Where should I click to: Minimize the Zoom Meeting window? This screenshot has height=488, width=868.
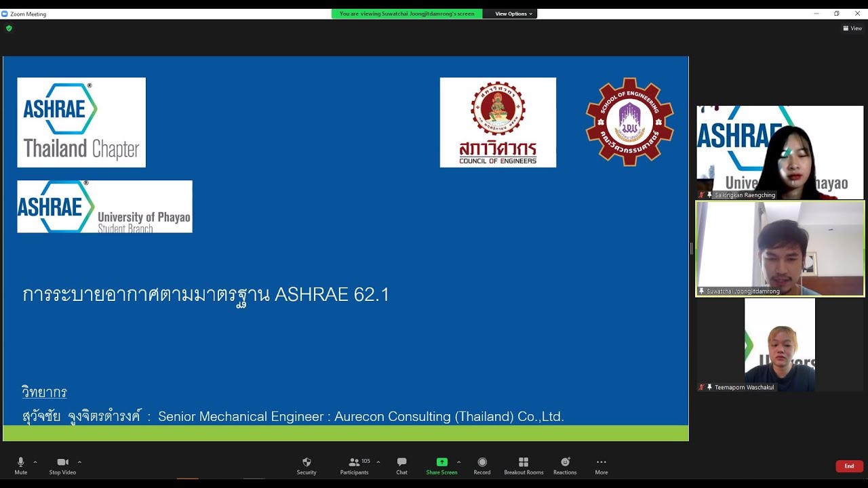816,14
